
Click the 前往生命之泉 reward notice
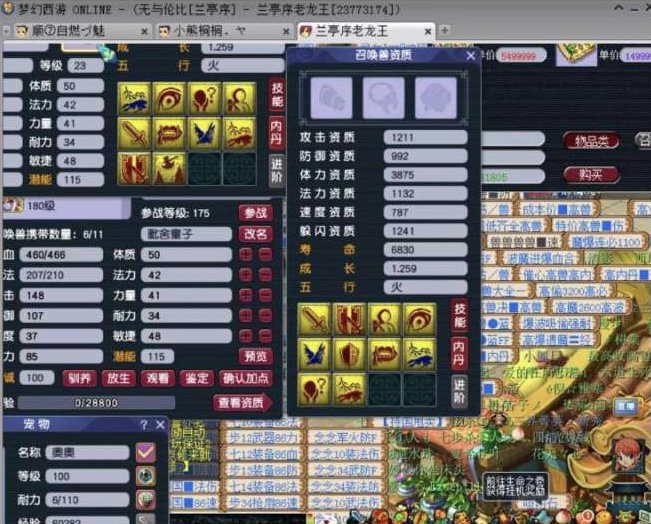click(x=515, y=487)
